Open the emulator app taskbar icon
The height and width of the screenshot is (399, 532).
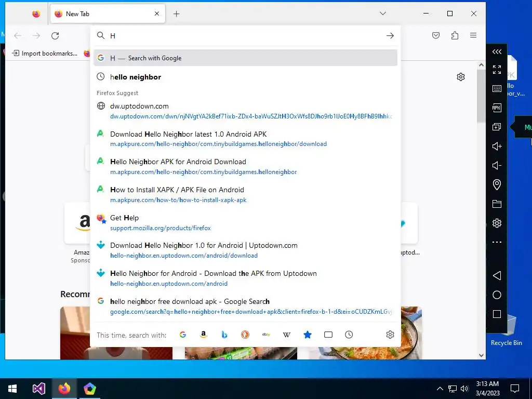pos(90,389)
